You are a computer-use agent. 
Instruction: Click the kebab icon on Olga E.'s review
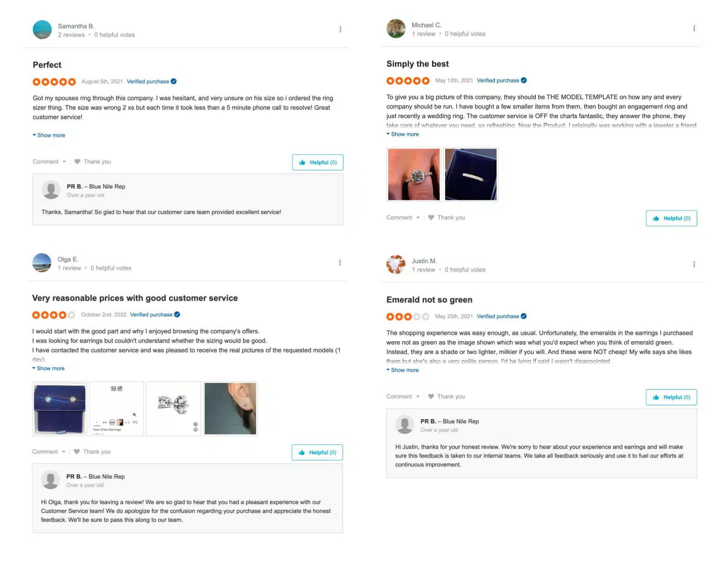click(340, 262)
